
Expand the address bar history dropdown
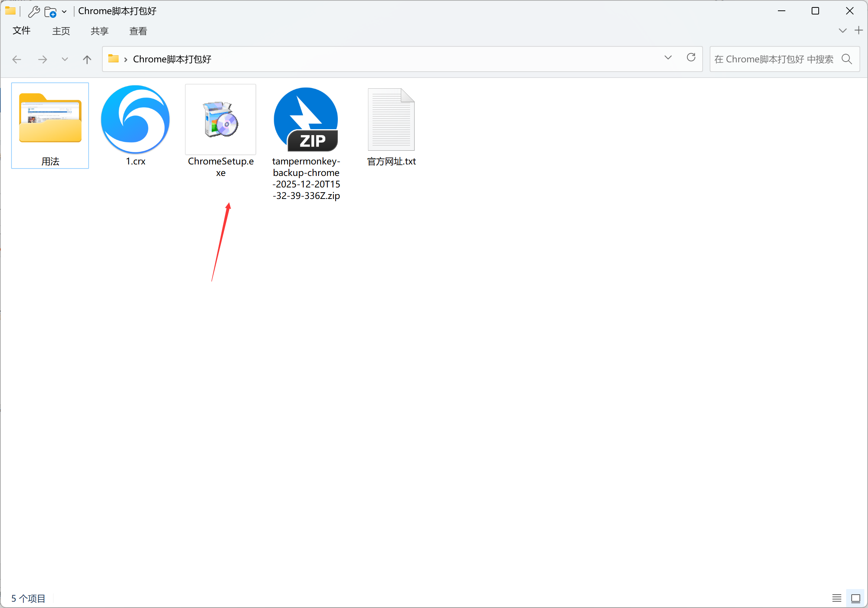(668, 58)
